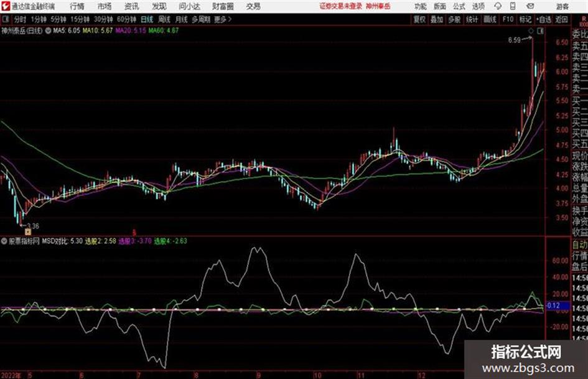Image resolution: width=588 pixels, height=379 pixels.
Task: Expand the main chart indicator dropdown near 神州泰岳(日线)
Action: (48, 30)
